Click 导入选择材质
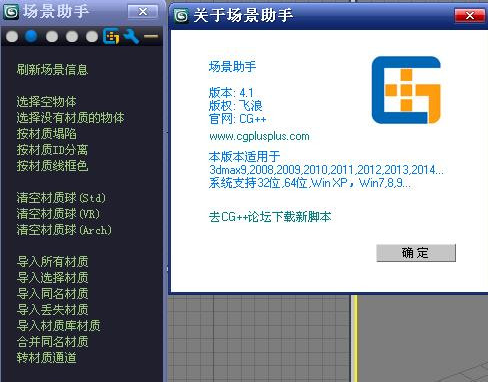488x382 pixels. coord(52,278)
